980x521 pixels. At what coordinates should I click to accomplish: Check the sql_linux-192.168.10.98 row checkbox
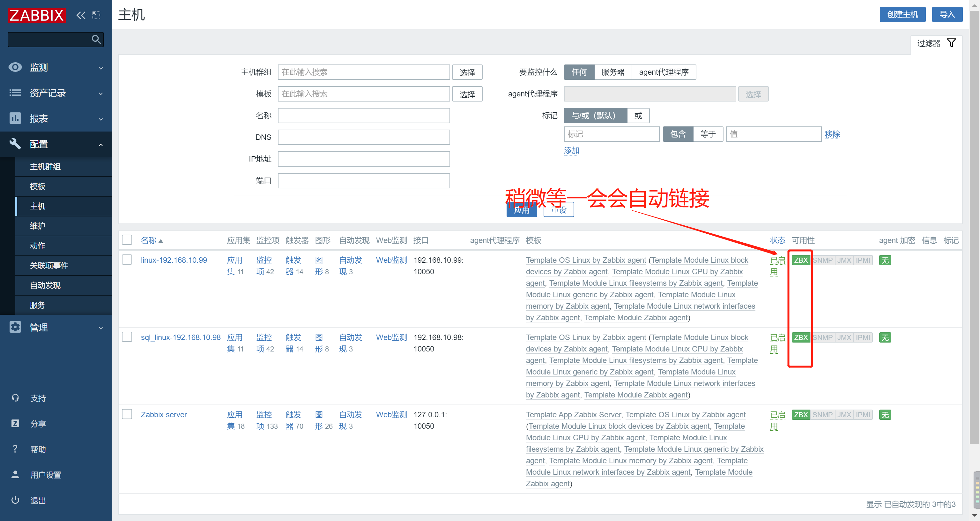(127, 337)
